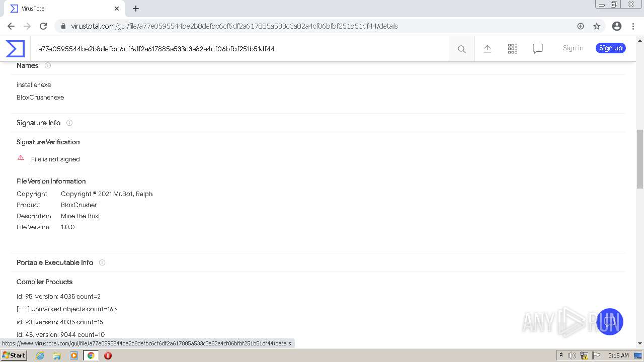The height and width of the screenshot is (362, 644).
Task: Click the Windows Start button
Action: [x=14, y=355]
